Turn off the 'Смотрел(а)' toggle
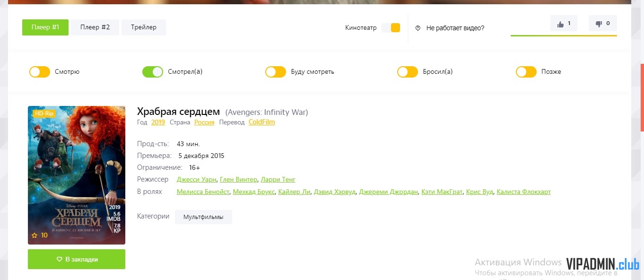 pyautogui.click(x=153, y=72)
